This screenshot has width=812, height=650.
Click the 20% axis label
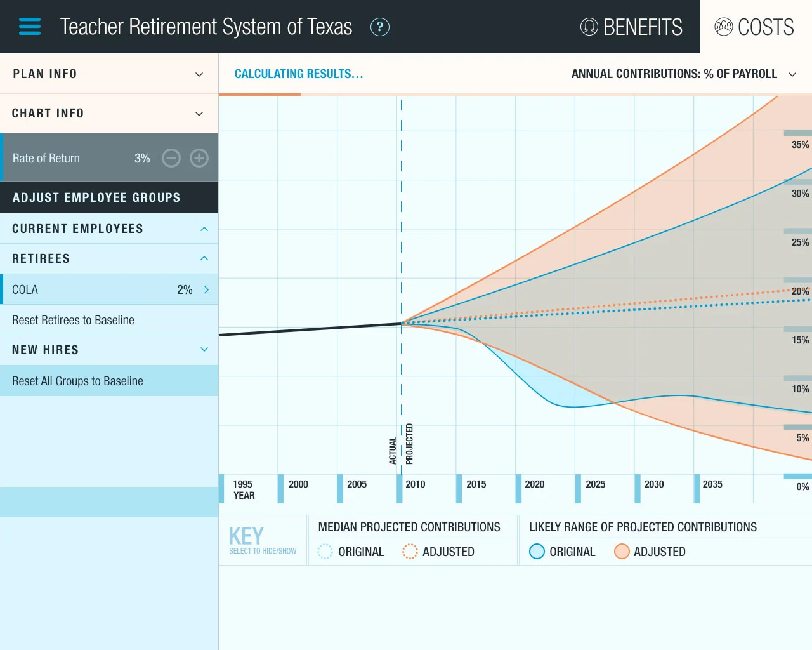[x=801, y=291]
